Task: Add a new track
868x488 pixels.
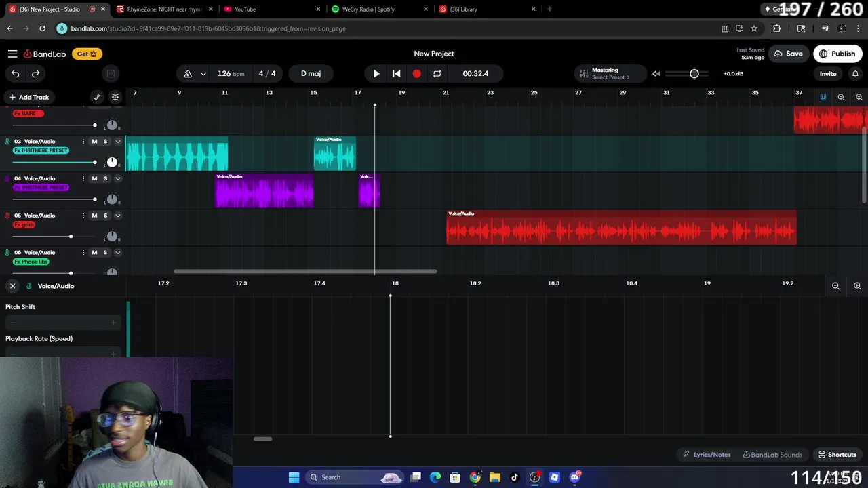Action: (x=29, y=97)
